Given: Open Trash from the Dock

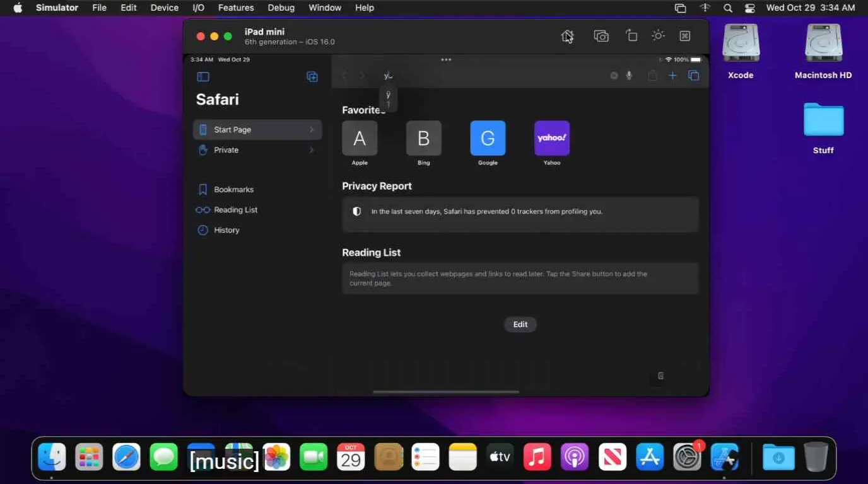Looking at the screenshot, I should 816,457.
